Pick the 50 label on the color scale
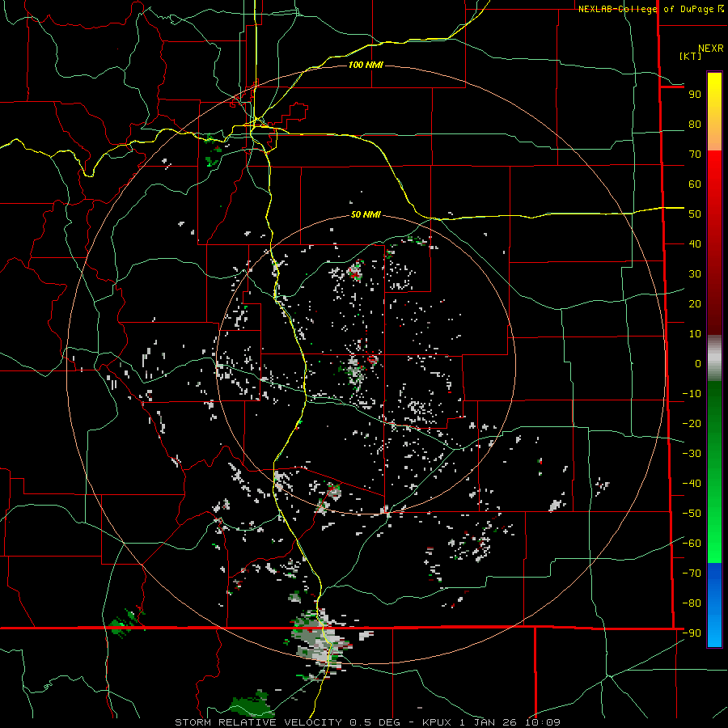 [695, 214]
